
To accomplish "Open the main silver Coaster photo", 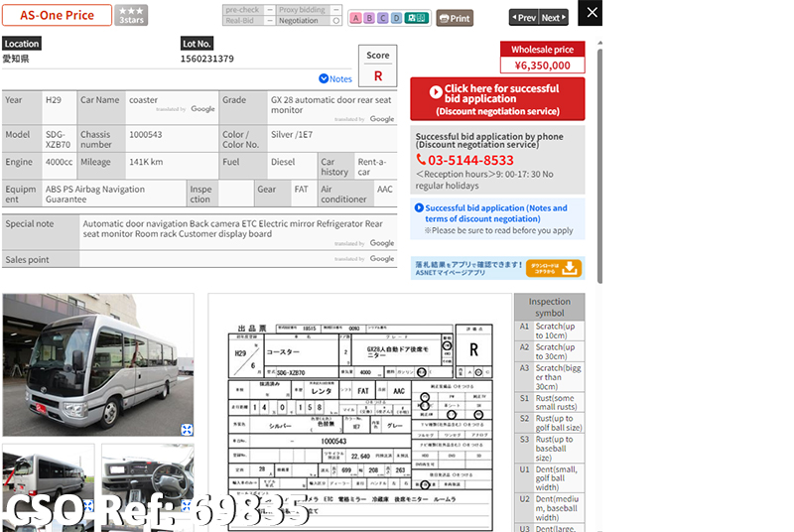I will 97,364.
